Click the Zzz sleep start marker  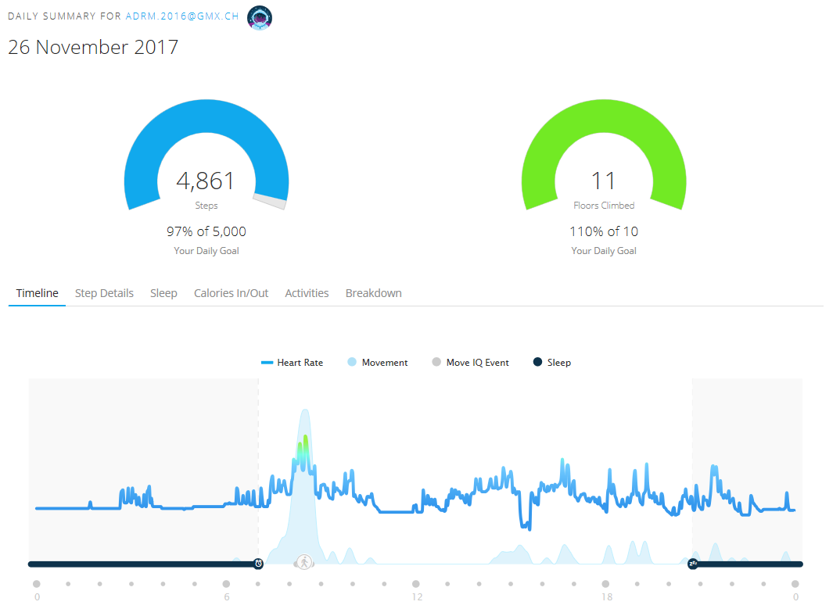click(692, 563)
